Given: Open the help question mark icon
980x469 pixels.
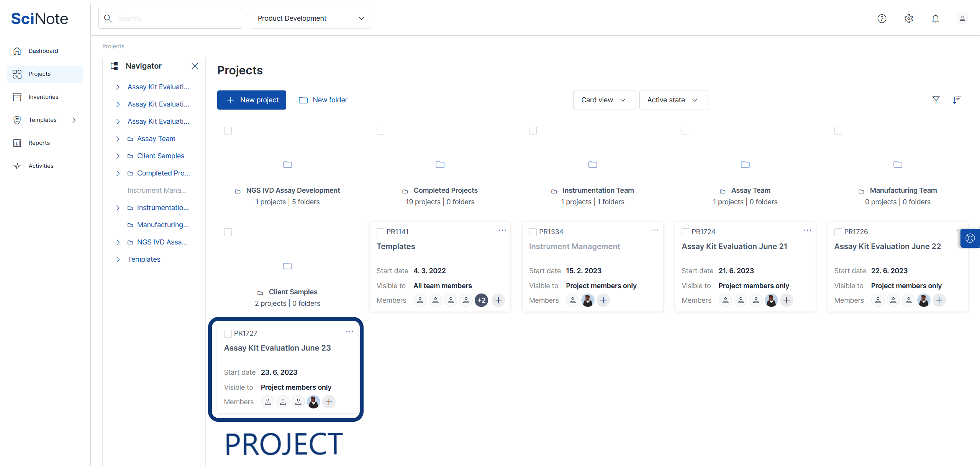Looking at the screenshot, I should (882, 18).
